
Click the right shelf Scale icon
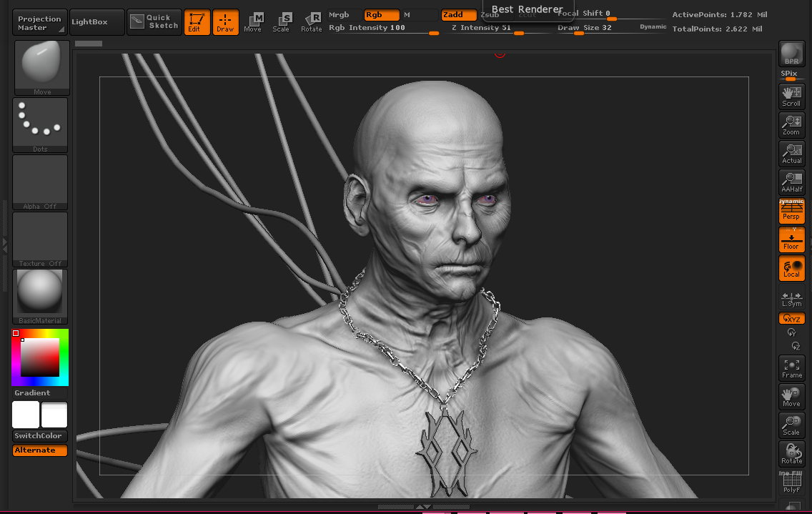792,425
